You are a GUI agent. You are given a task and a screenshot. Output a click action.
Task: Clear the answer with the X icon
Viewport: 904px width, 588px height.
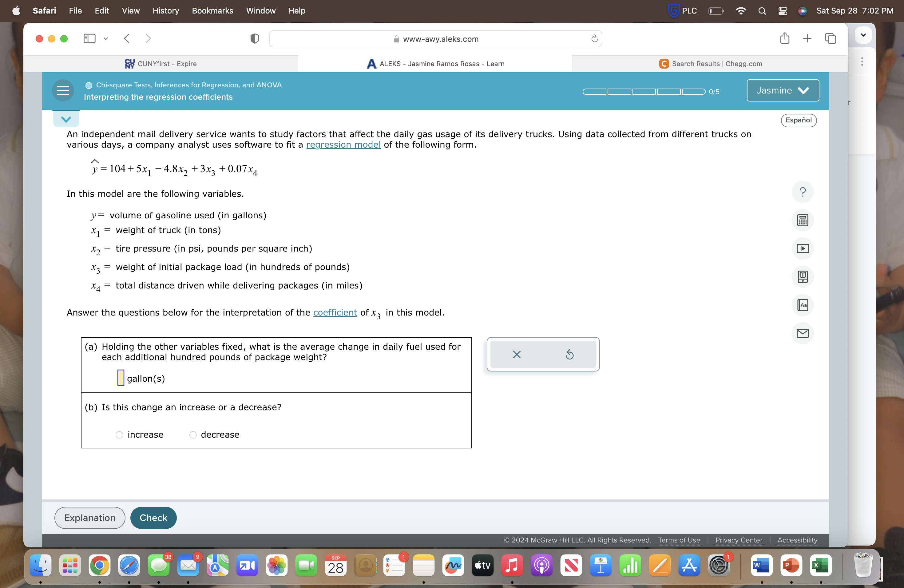point(516,354)
